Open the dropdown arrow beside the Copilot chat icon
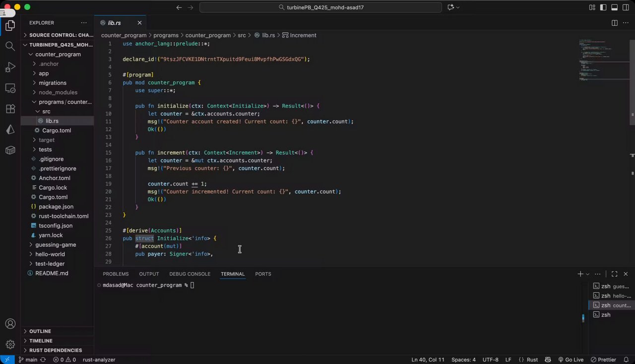Viewport: 635px width, 364px height. click(x=458, y=7)
